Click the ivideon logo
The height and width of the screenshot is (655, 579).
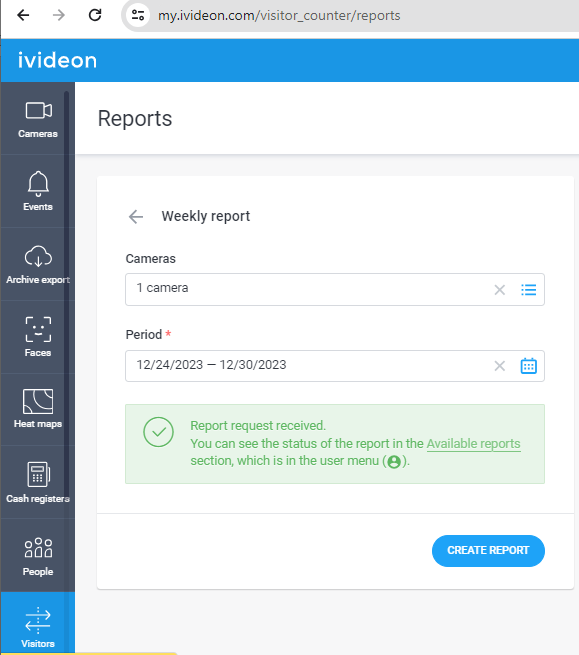click(x=57, y=61)
